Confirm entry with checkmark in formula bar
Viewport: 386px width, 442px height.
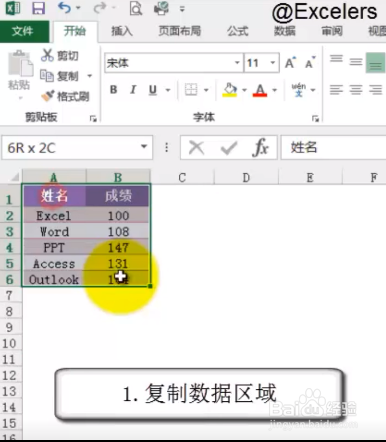[229, 148]
